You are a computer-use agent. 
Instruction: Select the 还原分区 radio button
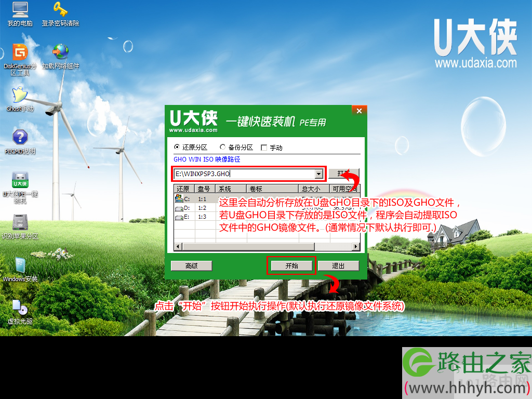[x=177, y=147]
